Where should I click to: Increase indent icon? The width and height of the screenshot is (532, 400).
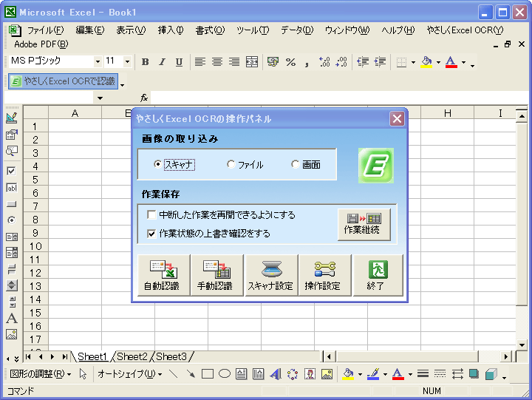pyautogui.click(x=380, y=62)
